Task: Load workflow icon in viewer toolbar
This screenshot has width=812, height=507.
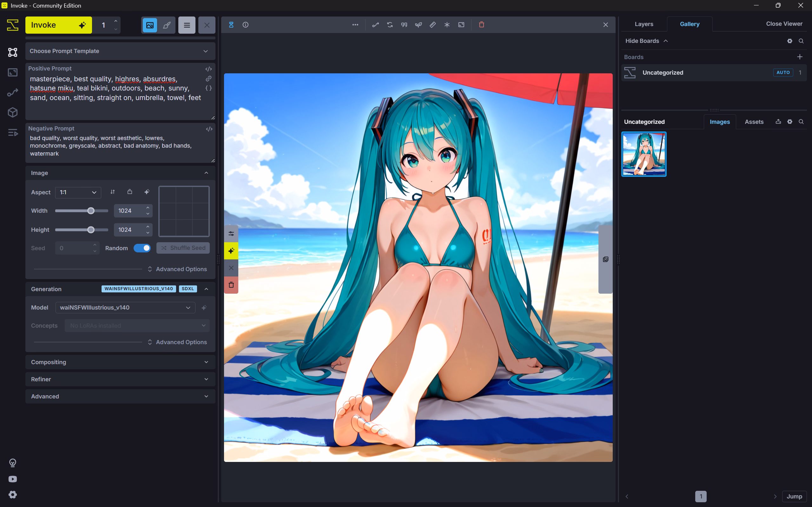Action: tap(375, 25)
